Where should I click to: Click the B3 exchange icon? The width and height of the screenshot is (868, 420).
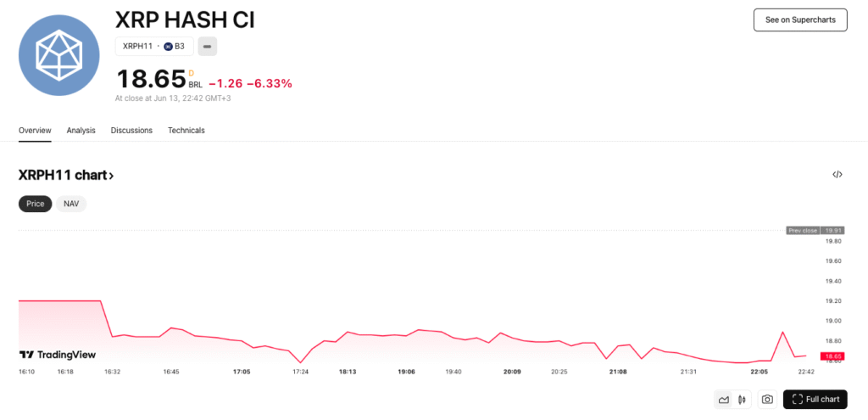tap(168, 46)
